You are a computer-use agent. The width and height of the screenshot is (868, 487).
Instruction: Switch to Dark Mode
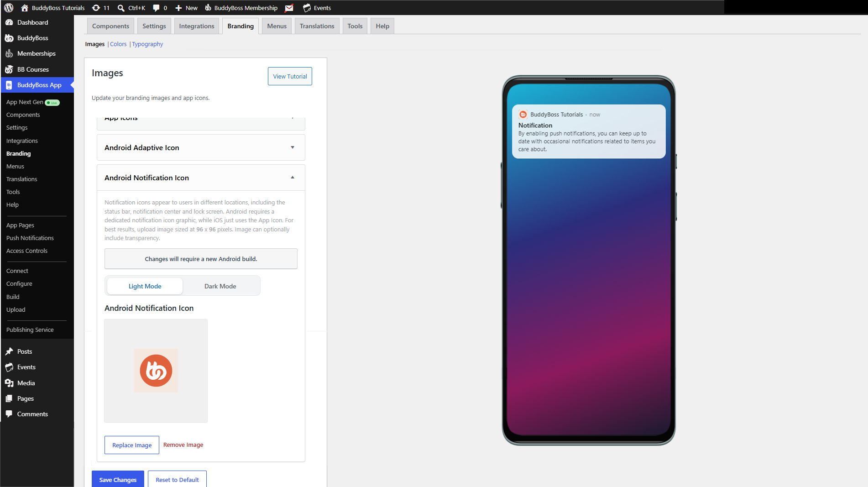pos(220,286)
